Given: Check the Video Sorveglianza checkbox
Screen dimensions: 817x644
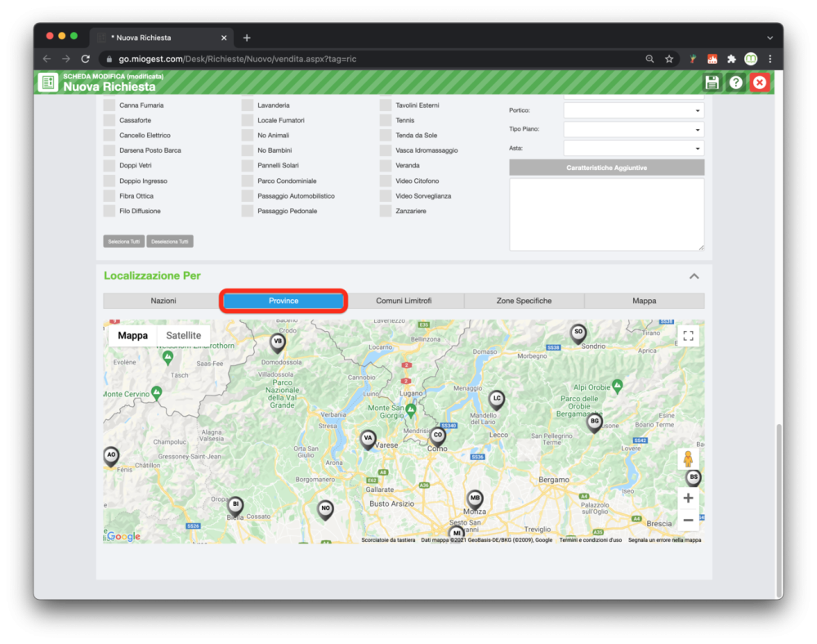Looking at the screenshot, I should (x=386, y=196).
